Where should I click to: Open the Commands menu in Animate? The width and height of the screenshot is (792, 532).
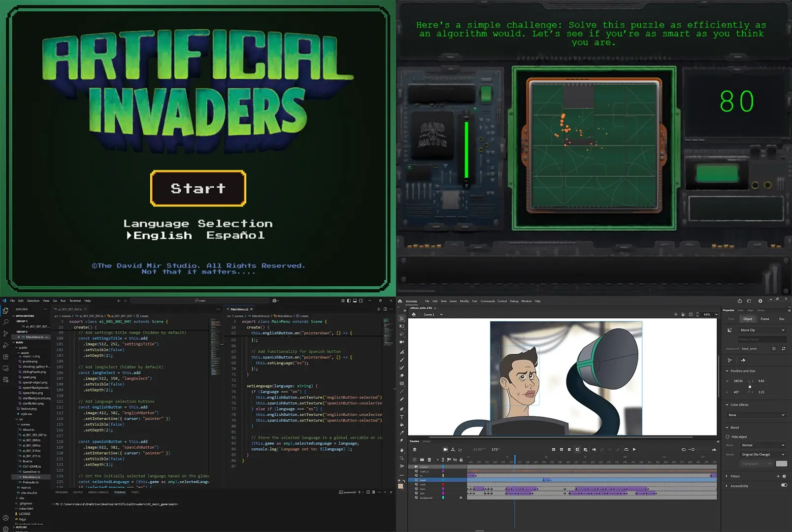point(488,301)
